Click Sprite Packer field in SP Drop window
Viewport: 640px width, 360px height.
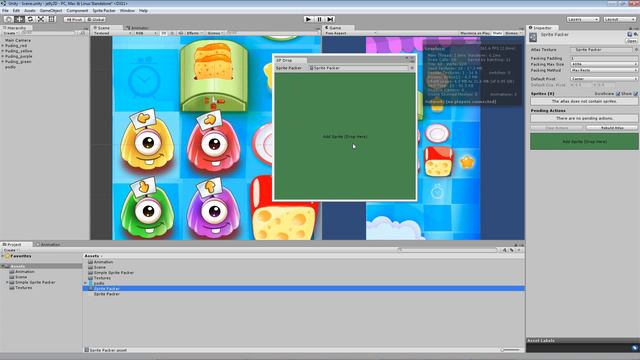click(358, 68)
